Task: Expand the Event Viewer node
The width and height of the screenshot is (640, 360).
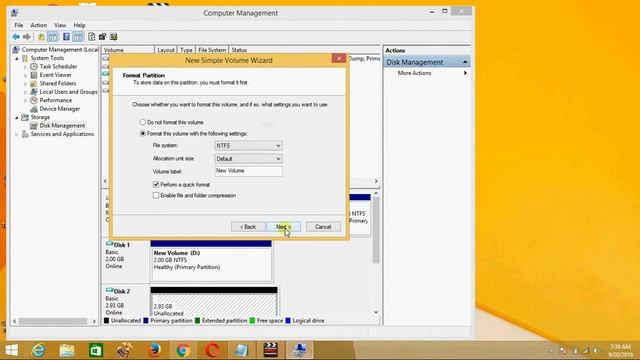Action: [25, 75]
